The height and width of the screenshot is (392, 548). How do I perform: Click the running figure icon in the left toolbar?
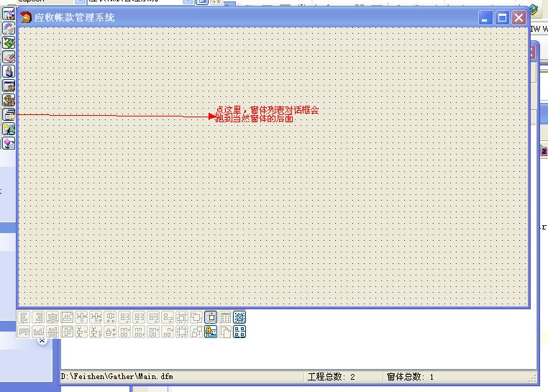pos(9,129)
